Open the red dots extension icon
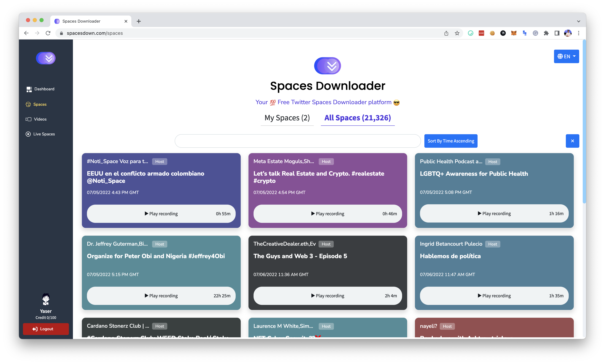 point(481,33)
